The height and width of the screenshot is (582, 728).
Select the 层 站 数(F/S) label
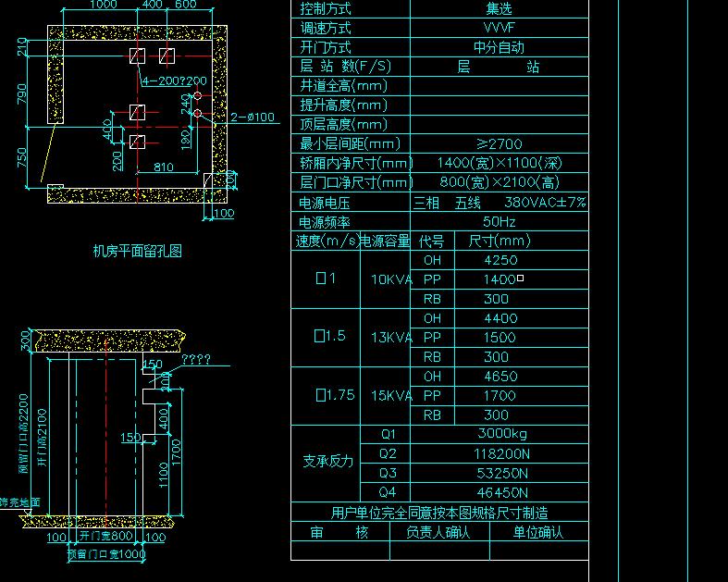(345, 66)
